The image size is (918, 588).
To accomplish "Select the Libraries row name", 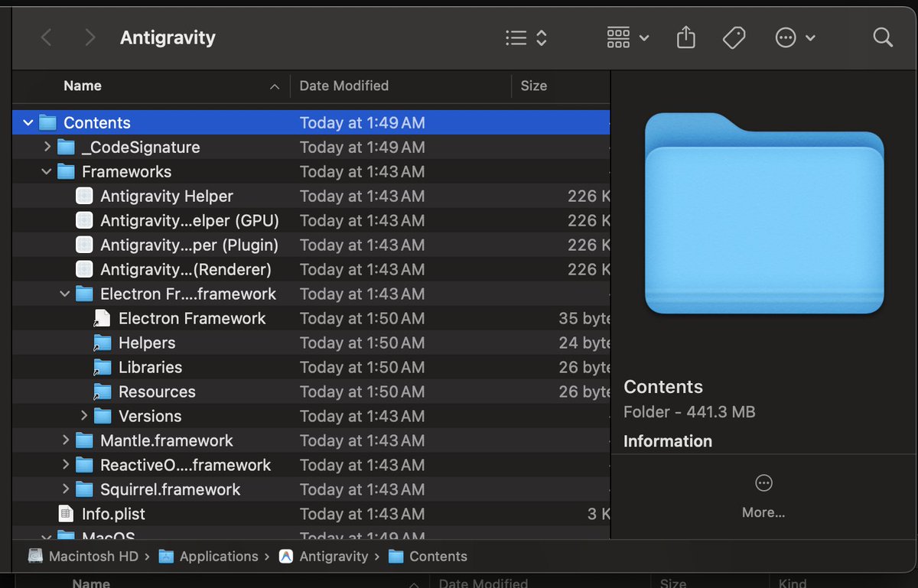I will (150, 367).
